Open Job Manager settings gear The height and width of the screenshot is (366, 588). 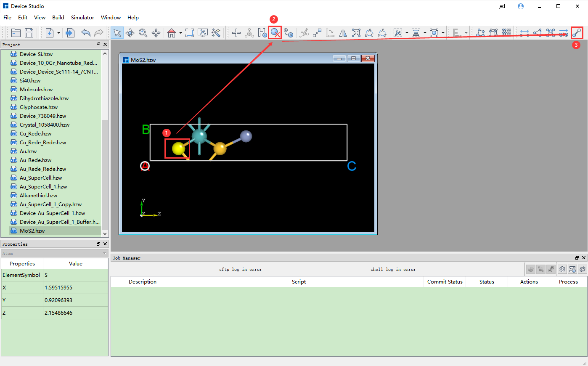(562, 269)
